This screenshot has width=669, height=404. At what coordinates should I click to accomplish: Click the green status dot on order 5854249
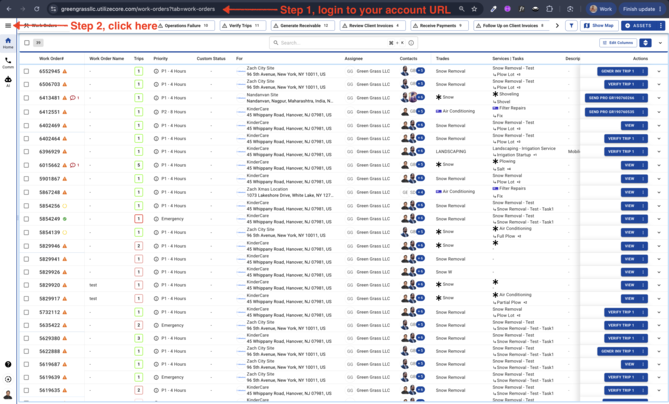pyautogui.click(x=65, y=219)
